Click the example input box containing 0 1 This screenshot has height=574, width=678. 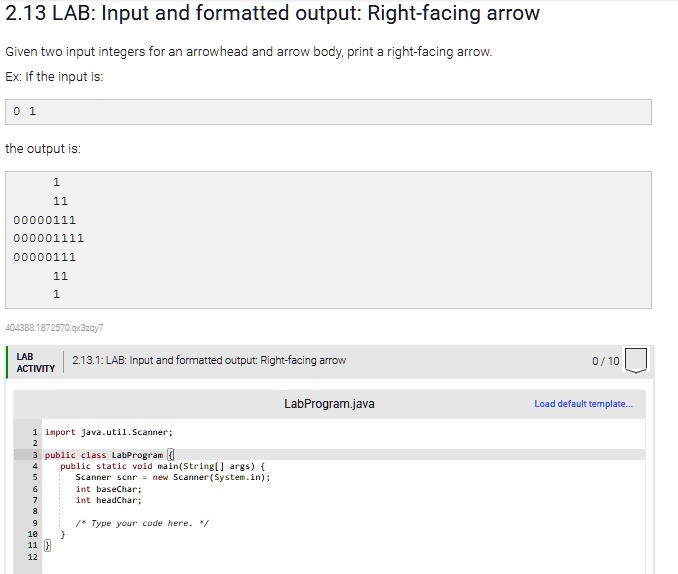pyautogui.click(x=328, y=111)
